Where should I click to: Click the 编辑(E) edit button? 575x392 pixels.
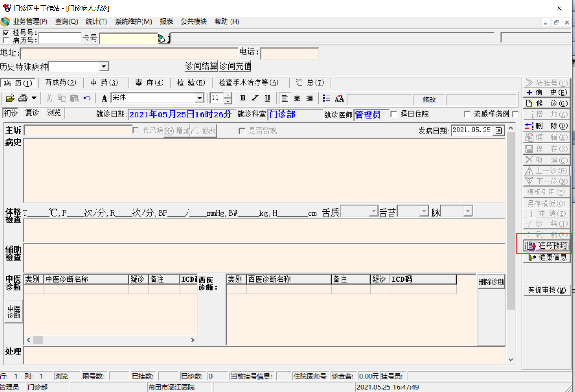547,138
